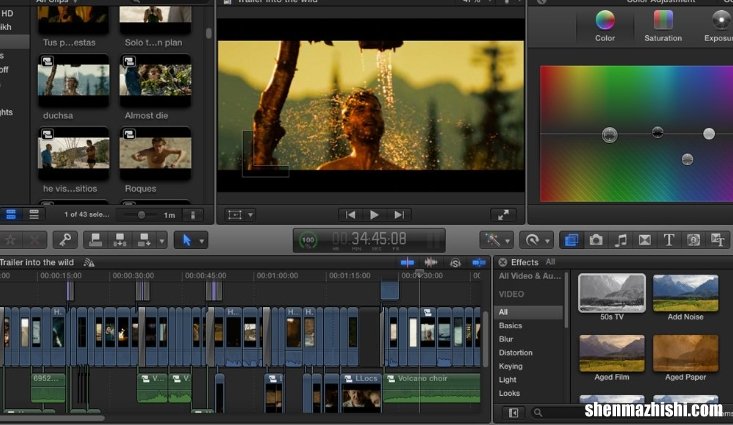Select the highlights white color puck

709,134
